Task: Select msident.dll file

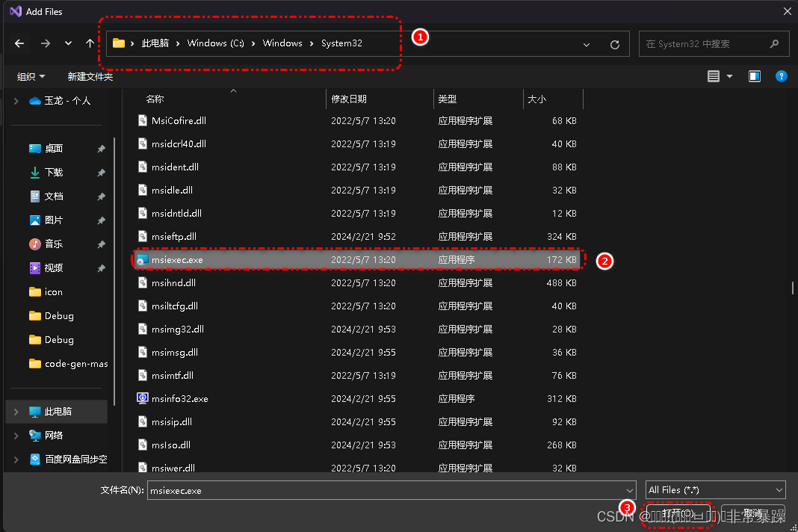Action: click(x=356, y=167)
